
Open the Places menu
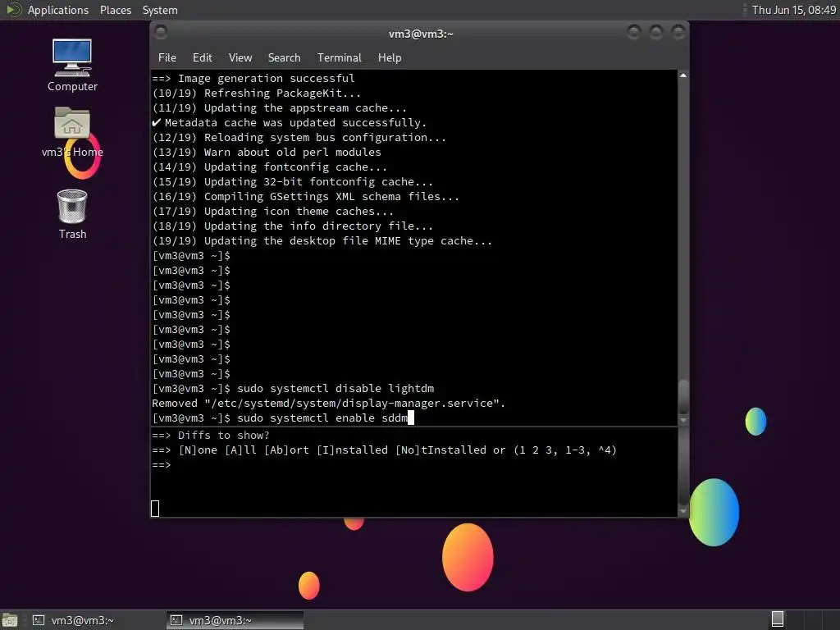pyautogui.click(x=115, y=10)
